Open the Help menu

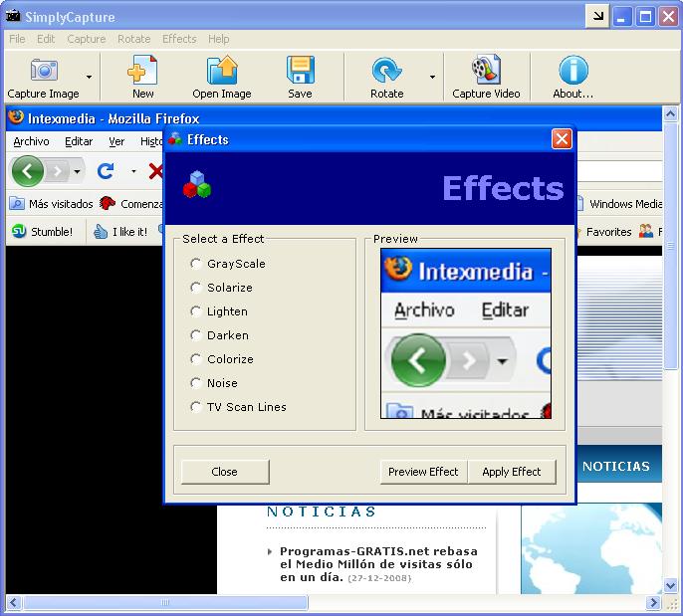(218, 39)
